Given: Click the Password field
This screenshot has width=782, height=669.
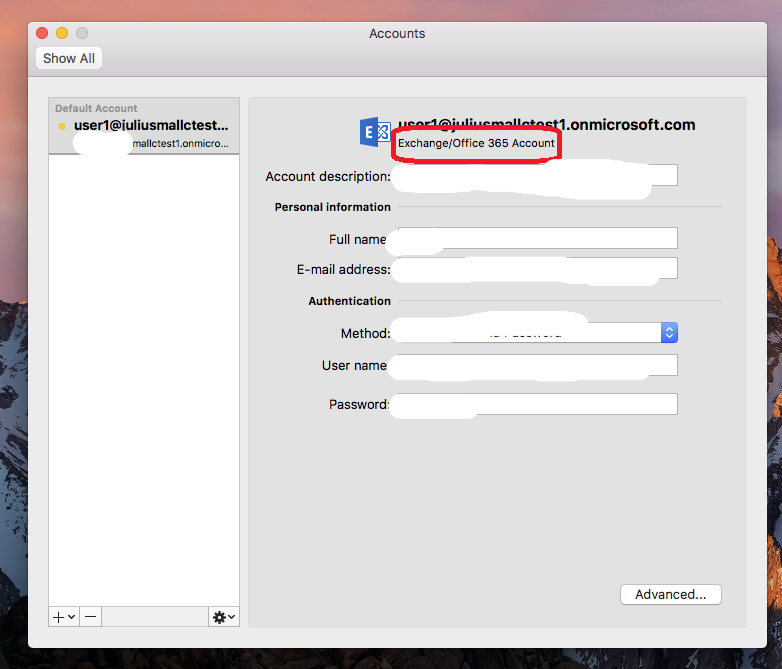Looking at the screenshot, I should 538,404.
